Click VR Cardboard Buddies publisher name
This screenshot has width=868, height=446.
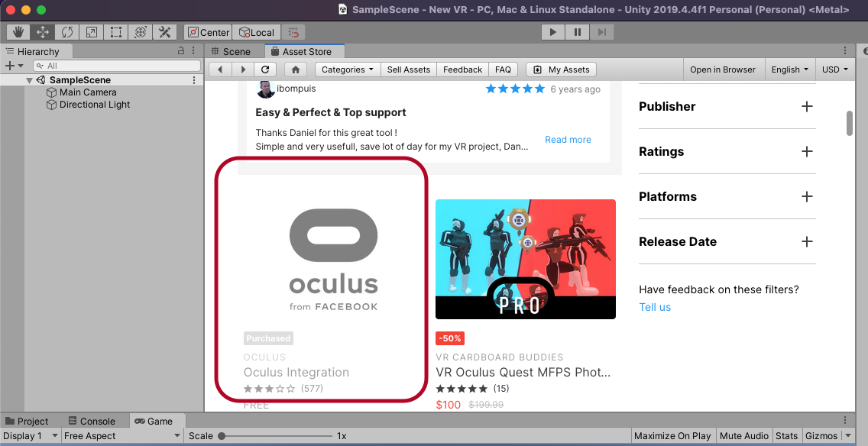[499, 357]
